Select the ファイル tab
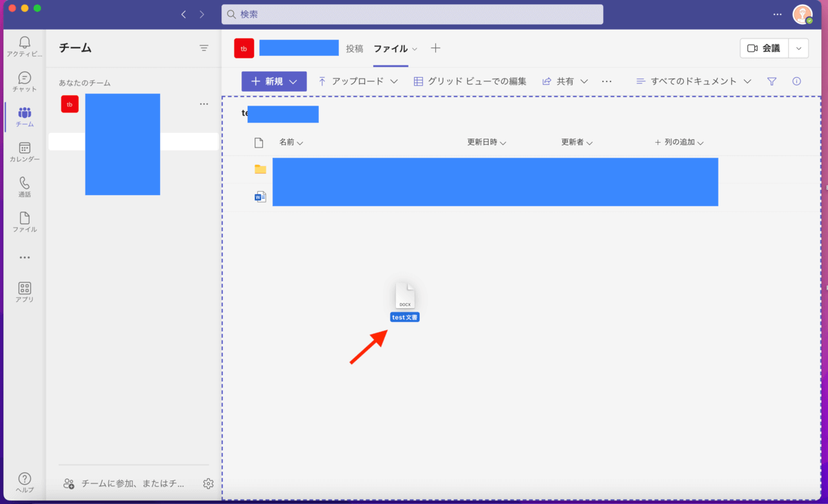 pos(391,49)
